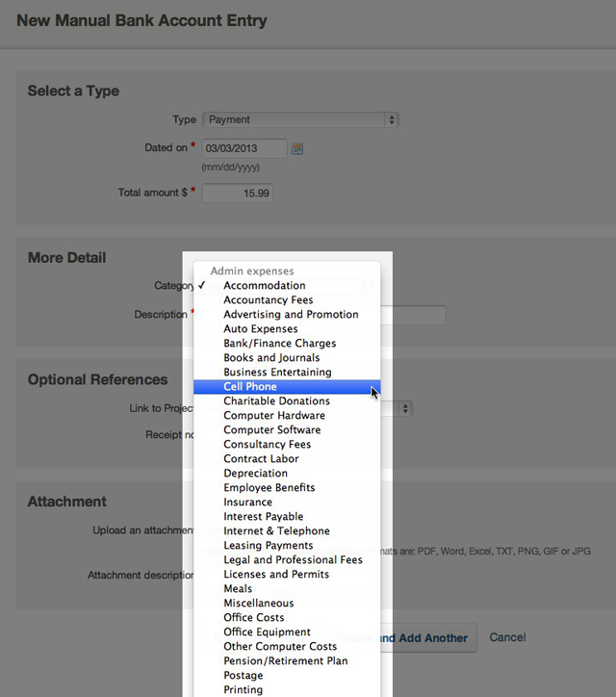
Task: Select Auto Expenses from the list
Action: [x=260, y=329]
